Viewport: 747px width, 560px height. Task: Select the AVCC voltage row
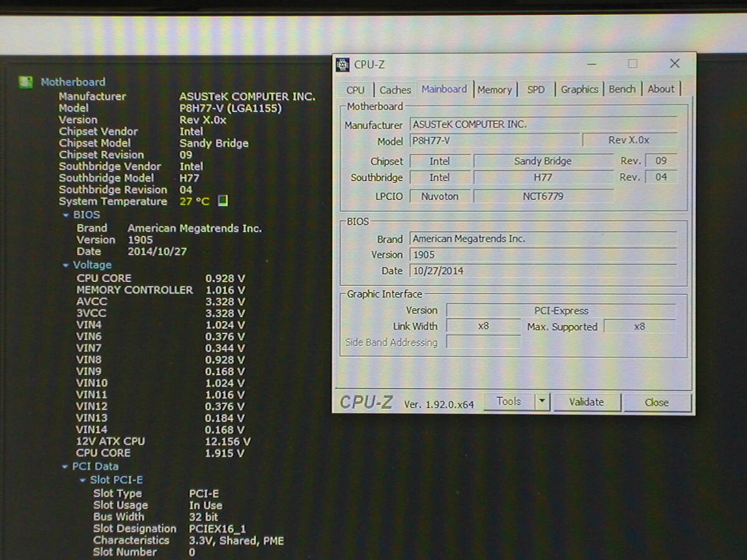161,302
